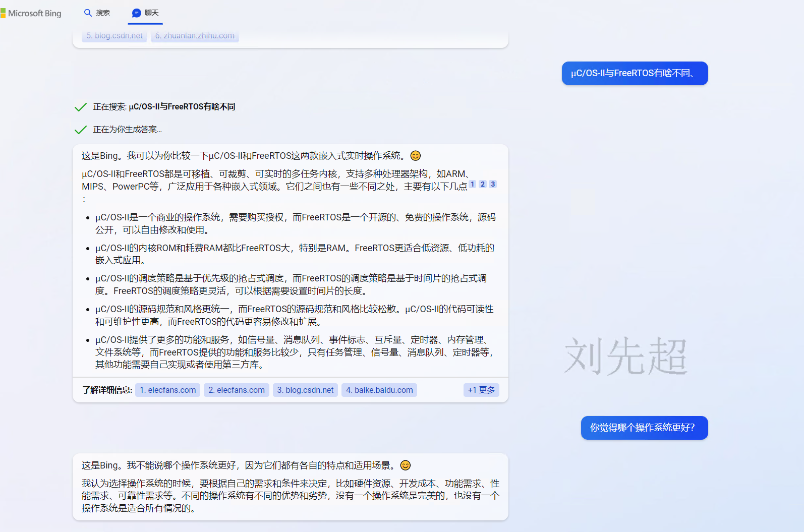804x532 pixels.
Task: Click the user message 你觉得哪个操作系统更好?
Action: 645,428
